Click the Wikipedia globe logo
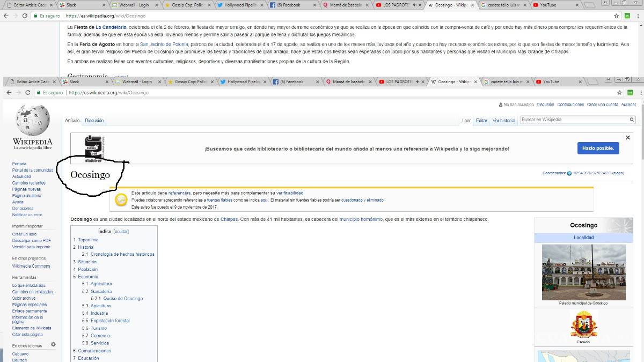Screen dimensions: 644x362 pyautogui.click(x=33, y=121)
